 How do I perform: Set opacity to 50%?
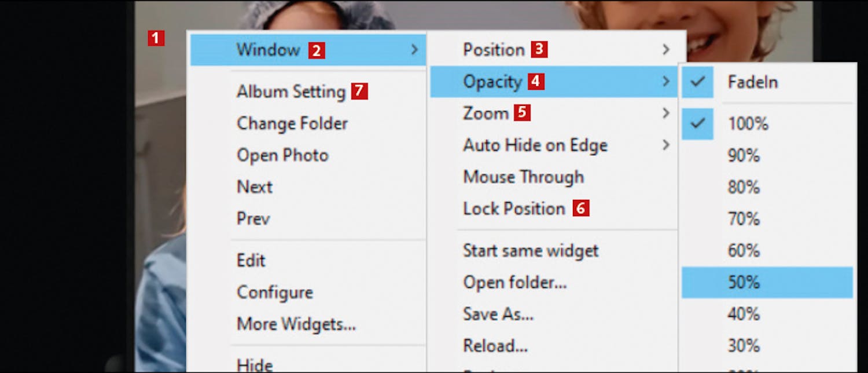point(743,283)
